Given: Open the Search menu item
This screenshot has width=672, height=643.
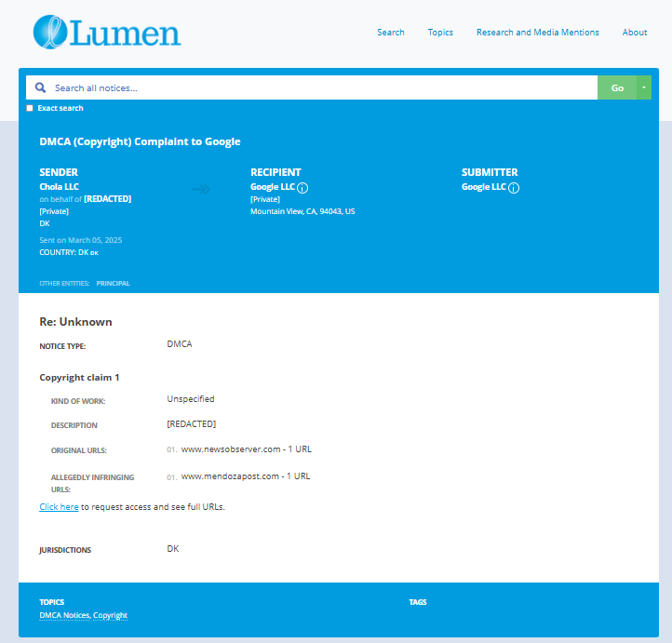Looking at the screenshot, I should [390, 33].
